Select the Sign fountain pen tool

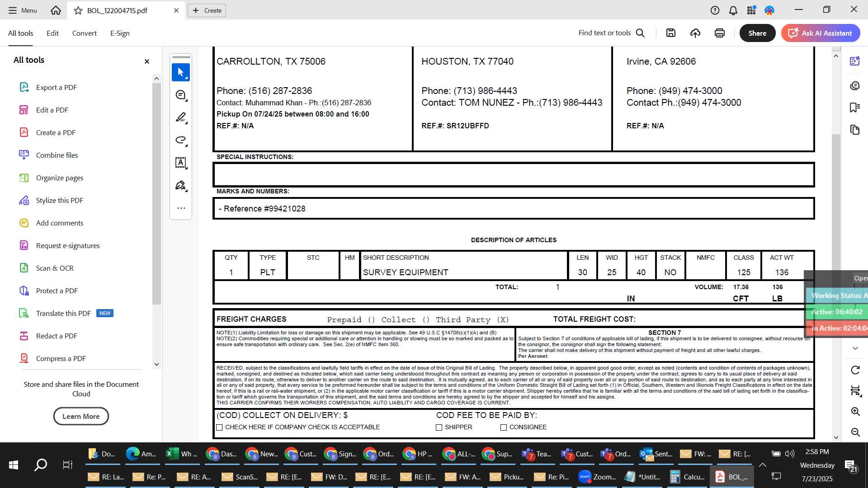[x=181, y=185]
